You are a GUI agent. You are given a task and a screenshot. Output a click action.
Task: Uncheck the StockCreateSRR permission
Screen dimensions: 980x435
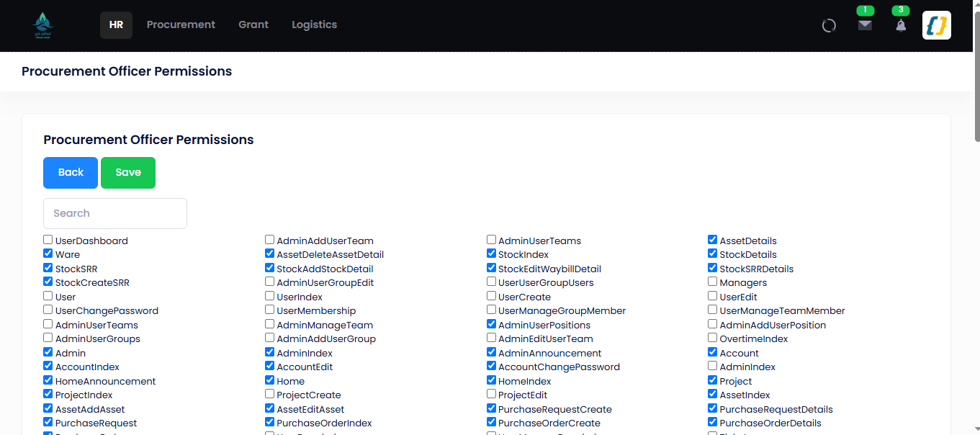[x=48, y=282]
